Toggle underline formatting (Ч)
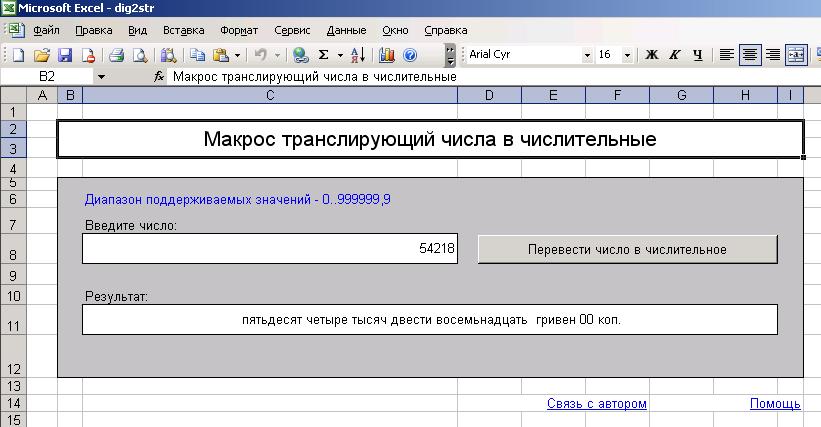The width and height of the screenshot is (821, 427). [697, 55]
